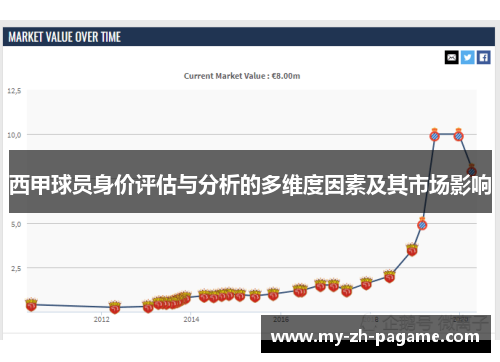Click the leftmost crest marker on chart
This screenshot has height=362, width=500.
click(31, 304)
